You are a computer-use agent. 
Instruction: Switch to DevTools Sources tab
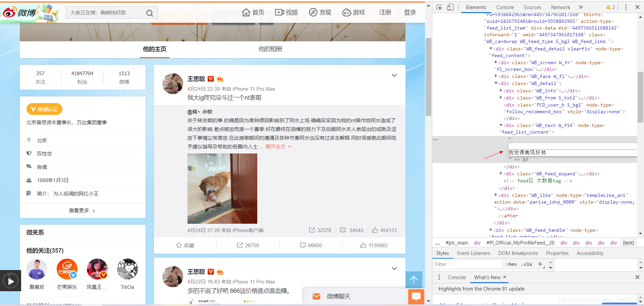click(532, 7)
